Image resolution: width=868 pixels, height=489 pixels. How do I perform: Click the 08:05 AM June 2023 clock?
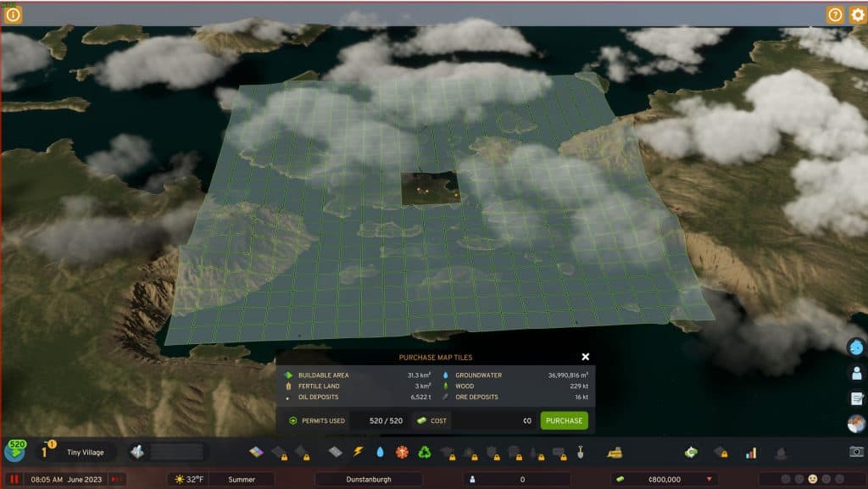(x=66, y=479)
